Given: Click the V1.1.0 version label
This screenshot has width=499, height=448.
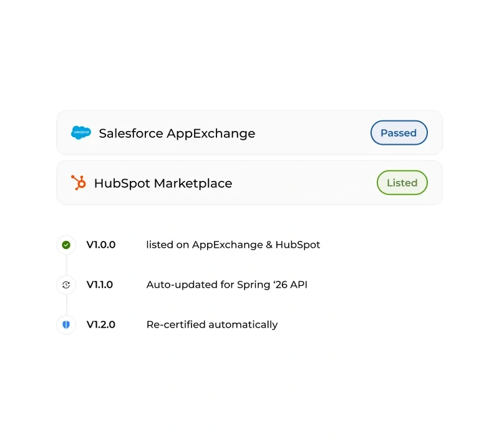Looking at the screenshot, I should pyautogui.click(x=100, y=285).
